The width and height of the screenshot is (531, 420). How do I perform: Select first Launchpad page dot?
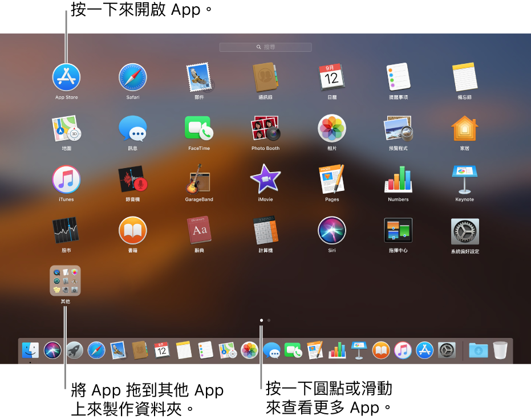pyautogui.click(x=261, y=320)
